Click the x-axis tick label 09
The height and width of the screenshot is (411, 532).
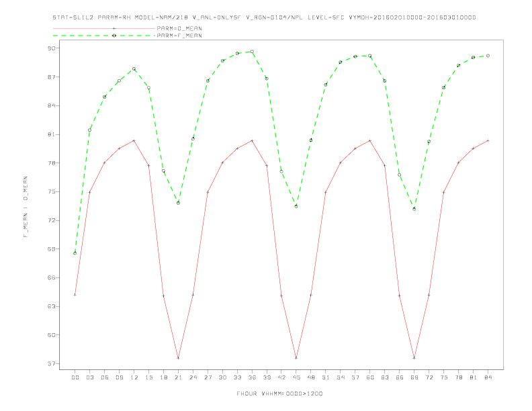click(120, 377)
